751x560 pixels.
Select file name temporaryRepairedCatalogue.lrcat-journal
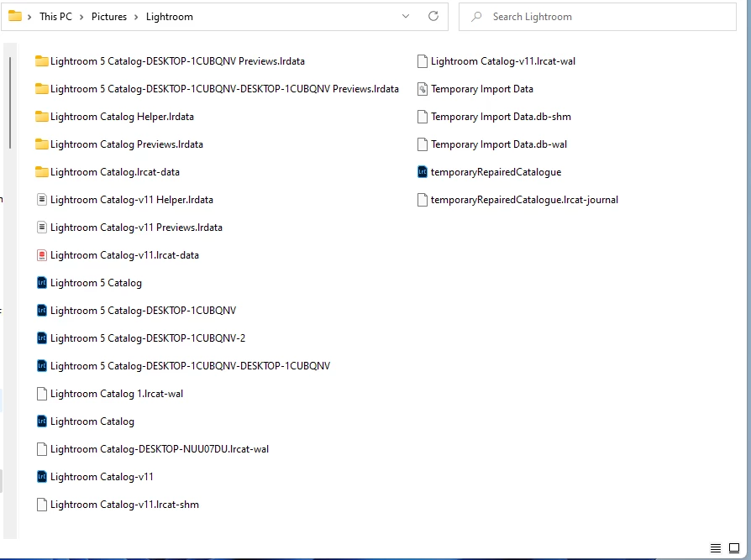coord(524,200)
